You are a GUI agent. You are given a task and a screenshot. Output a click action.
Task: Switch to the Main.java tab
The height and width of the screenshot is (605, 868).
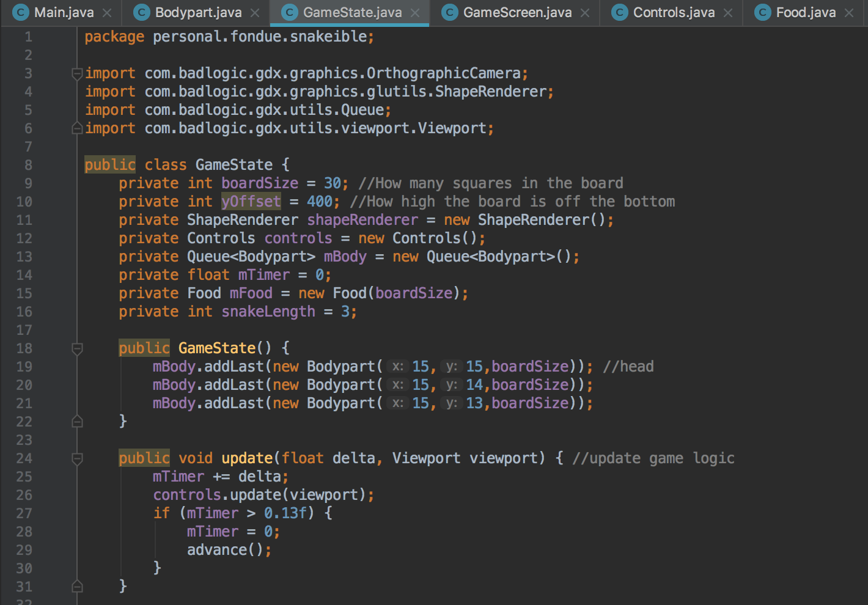tap(61, 12)
